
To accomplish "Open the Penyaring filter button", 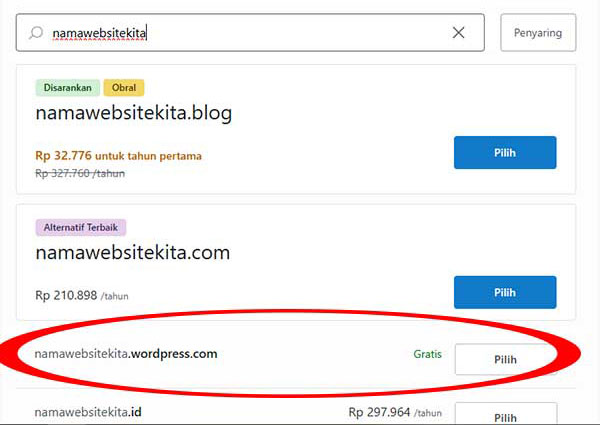I will click(538, 33).
